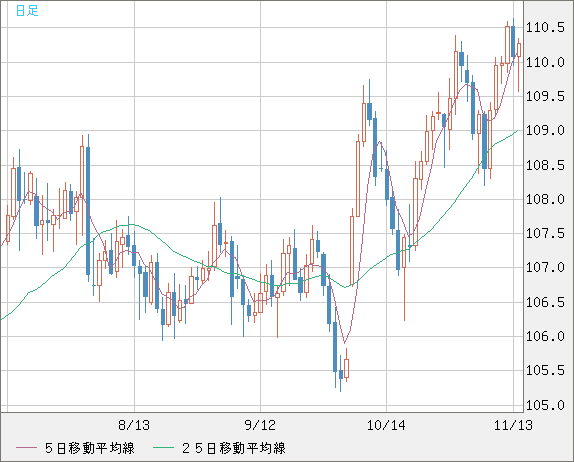Click the 108.5 price axis label
574x462 pixels.
pyautogui.click(x=545, y=165)
